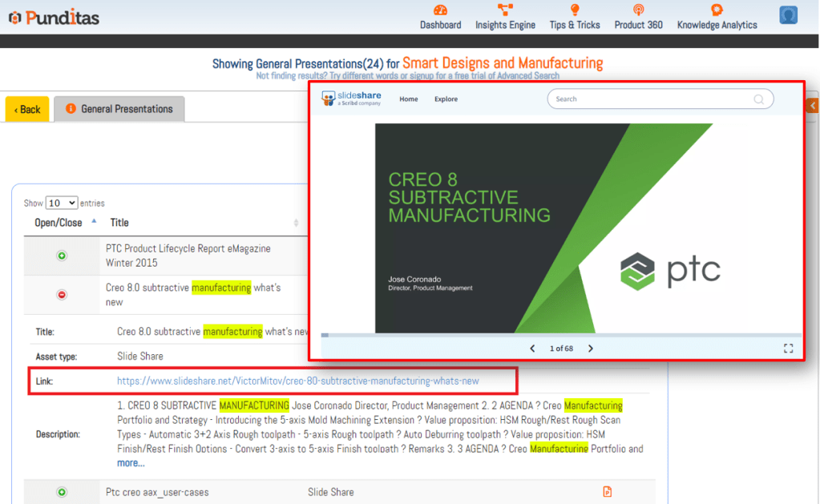The height and width of the screenshot is (504, 820).
Task: Open the slideshare.net creo-80 link
Action: pos(297,381)
